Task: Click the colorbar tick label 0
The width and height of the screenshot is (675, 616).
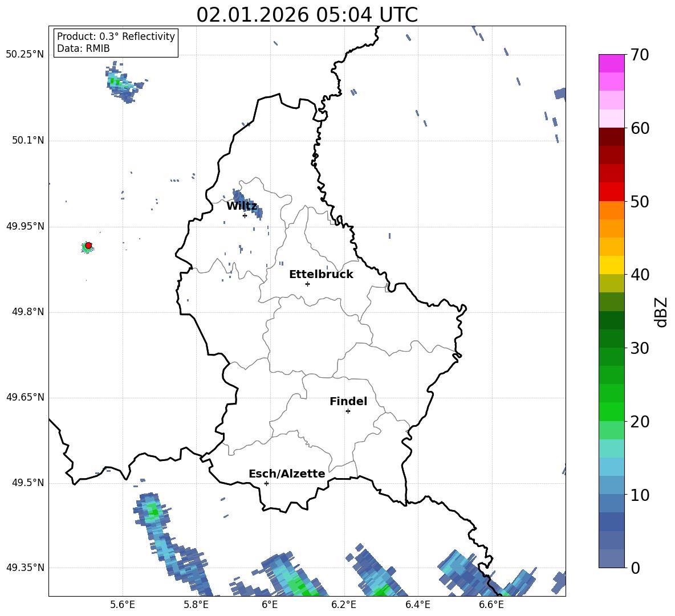Action: tap(635, 568)
